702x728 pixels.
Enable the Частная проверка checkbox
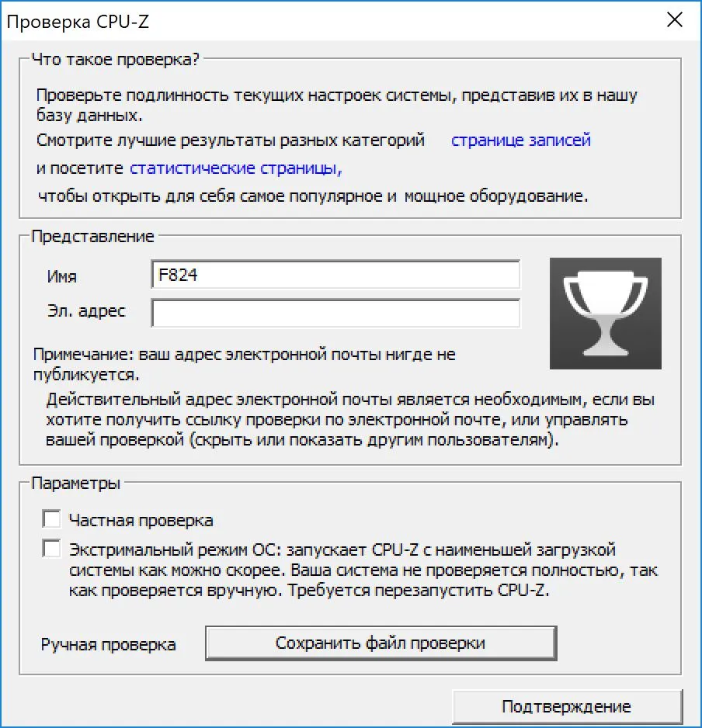coord(51,519)
